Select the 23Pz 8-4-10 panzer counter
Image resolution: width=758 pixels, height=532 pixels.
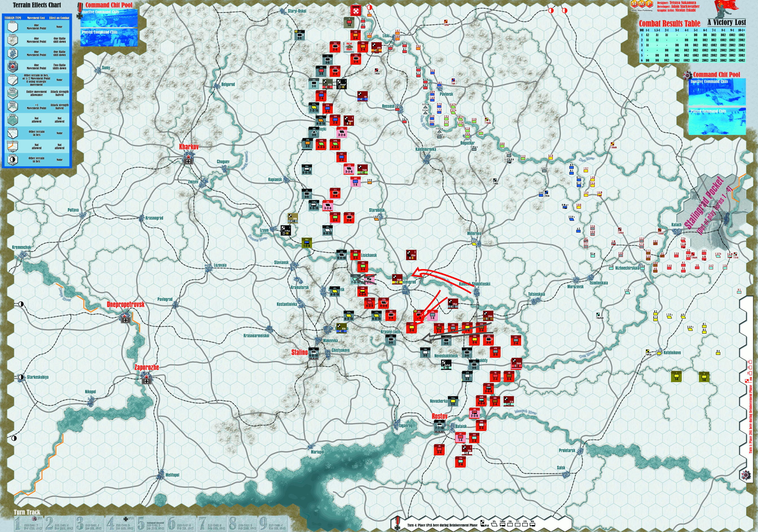[x=349, y=316]
